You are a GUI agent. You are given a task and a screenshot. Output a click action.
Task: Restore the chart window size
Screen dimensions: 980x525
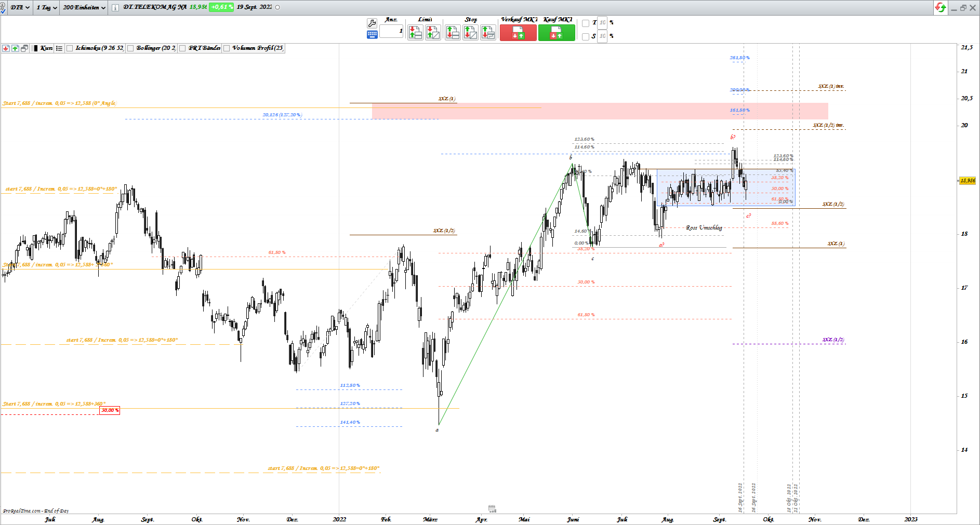point(963,8)
